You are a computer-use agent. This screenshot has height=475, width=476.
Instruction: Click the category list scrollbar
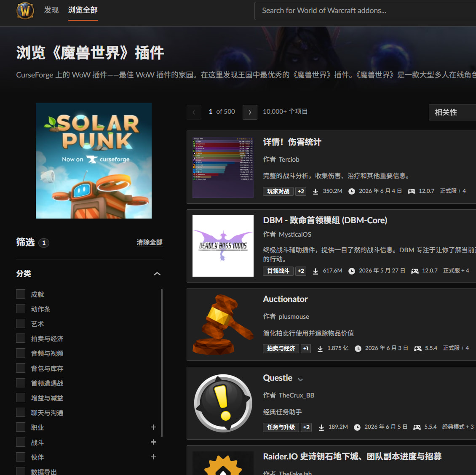[x=161, y=363]
